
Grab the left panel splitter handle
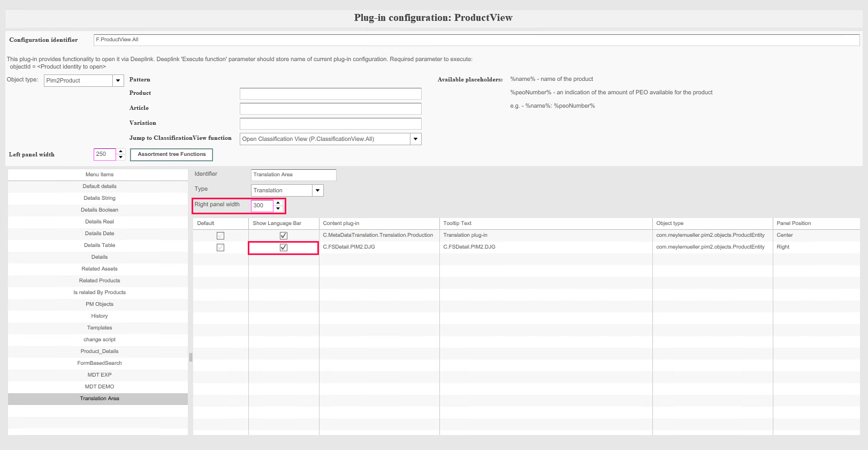[191, 357]
